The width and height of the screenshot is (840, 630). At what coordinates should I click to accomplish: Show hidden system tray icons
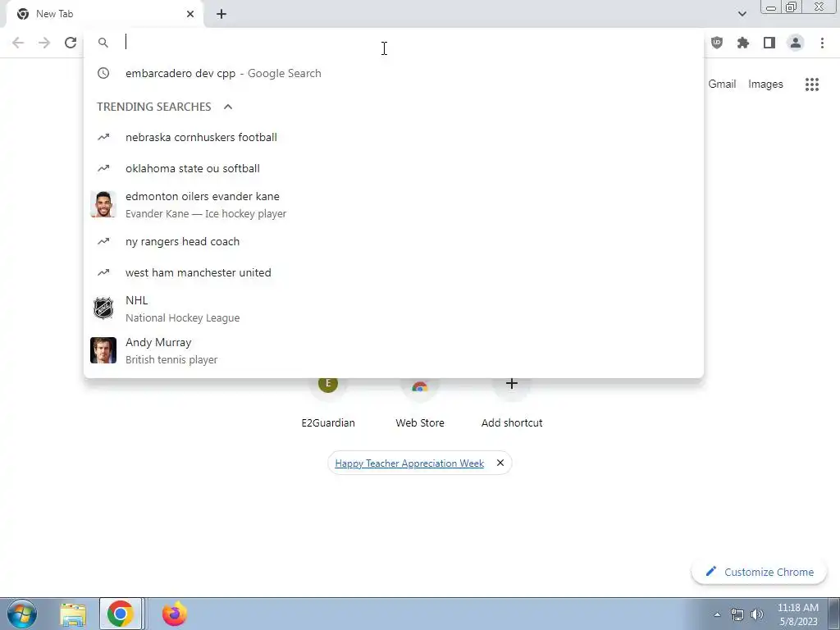[717, 614]
